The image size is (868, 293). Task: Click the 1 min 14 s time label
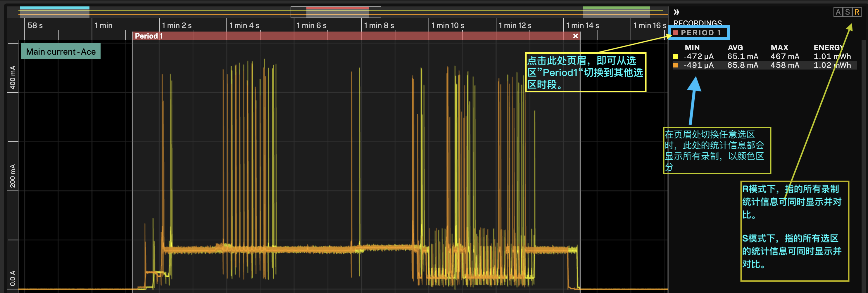[x=582, y=26]
